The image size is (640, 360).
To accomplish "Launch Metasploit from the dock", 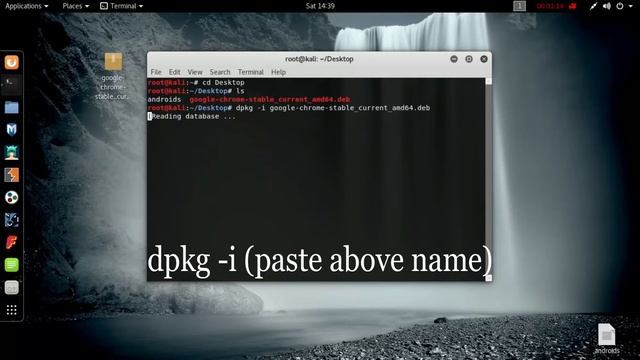I will coord(11,130).
